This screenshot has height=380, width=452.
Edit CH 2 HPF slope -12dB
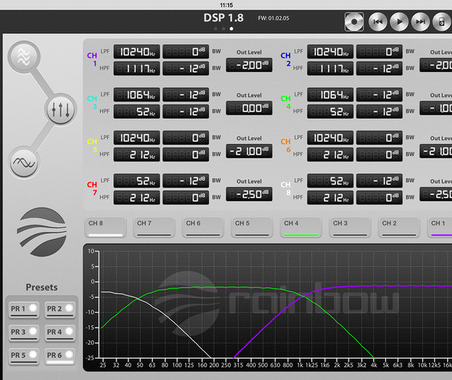click(x=379, y=69)
